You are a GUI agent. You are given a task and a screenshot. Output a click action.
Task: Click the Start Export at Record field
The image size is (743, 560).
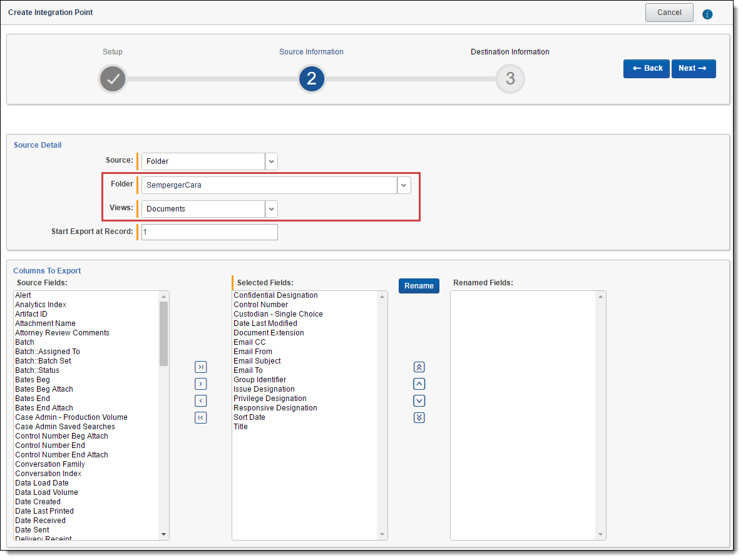pos(209,232)
